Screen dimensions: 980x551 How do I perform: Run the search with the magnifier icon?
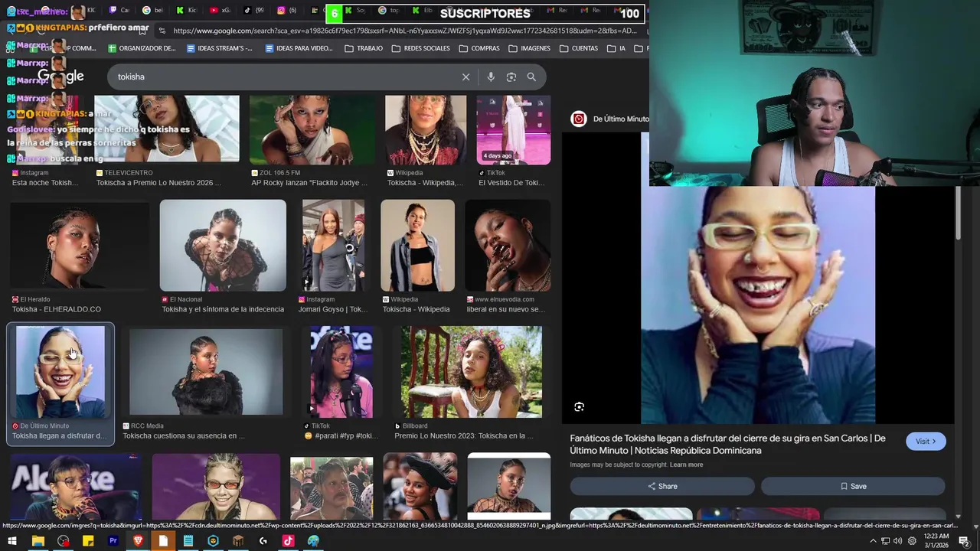coord(531,77)
